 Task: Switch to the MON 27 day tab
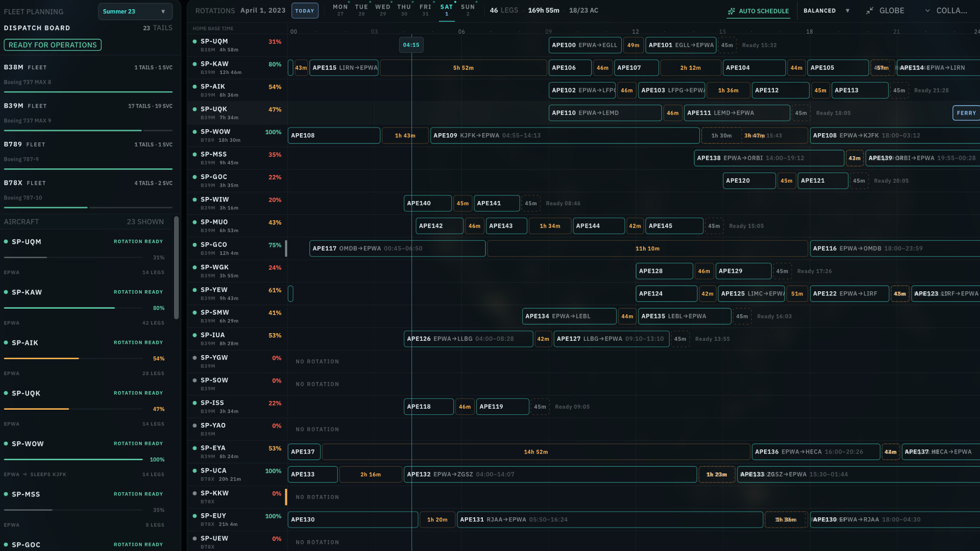(x=340, y=10)
